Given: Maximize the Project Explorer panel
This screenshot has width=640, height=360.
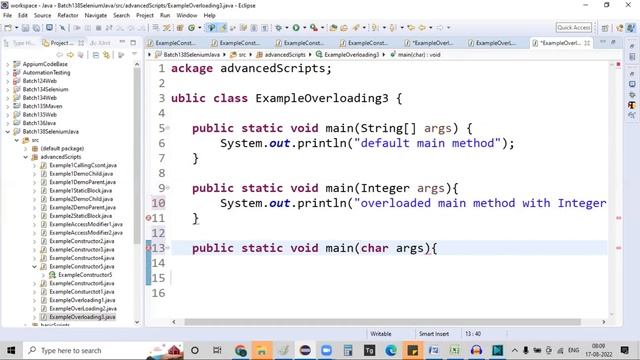Looking at the screenshot, I should [x=133, y=42].
